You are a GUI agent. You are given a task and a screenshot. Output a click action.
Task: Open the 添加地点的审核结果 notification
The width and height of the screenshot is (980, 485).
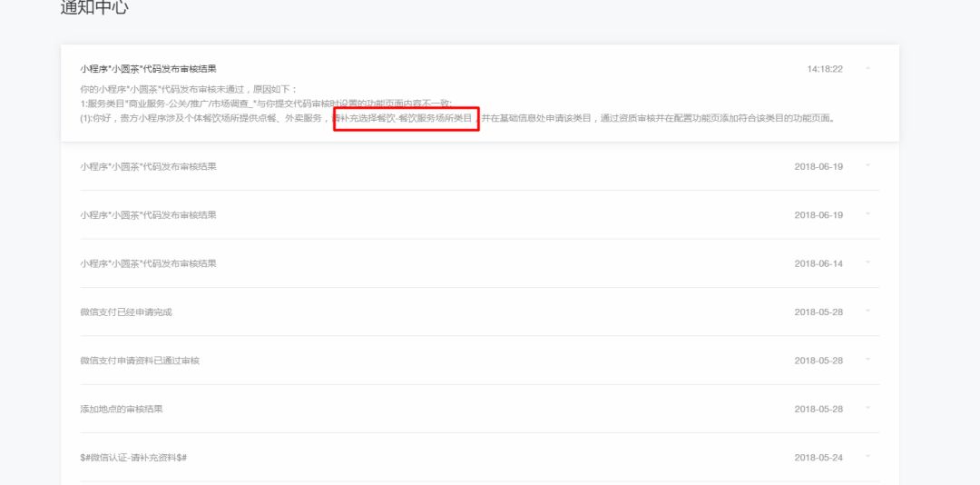tap(122, 410)
